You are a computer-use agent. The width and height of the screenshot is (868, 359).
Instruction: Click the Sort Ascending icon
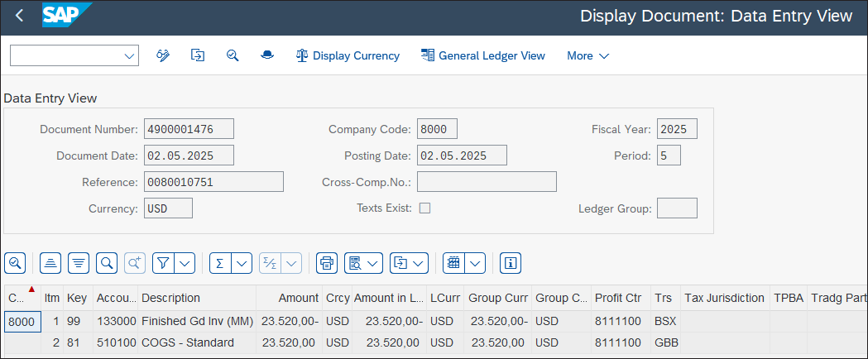point(50,263)
